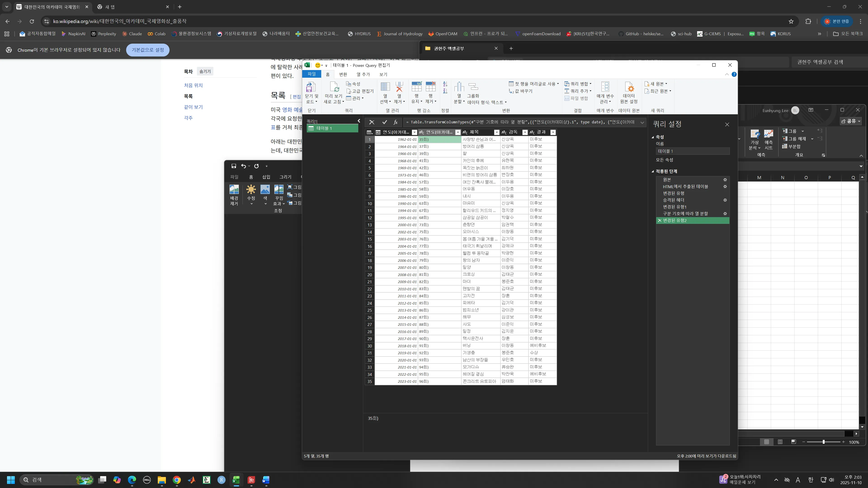This screenshot has width=868, height=488.
Task: Open the Add Column (열 추가) tab
Action: (363, 74)
